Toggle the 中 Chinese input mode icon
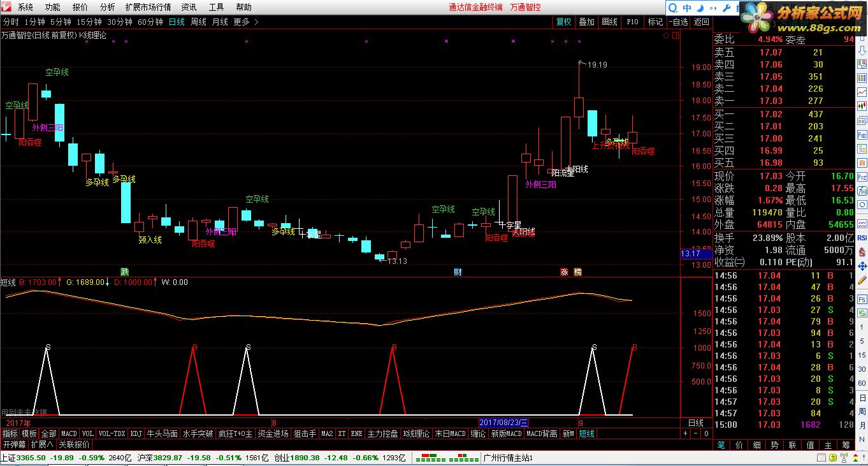This screenshot has height=466, width=868. coord(688,8)
